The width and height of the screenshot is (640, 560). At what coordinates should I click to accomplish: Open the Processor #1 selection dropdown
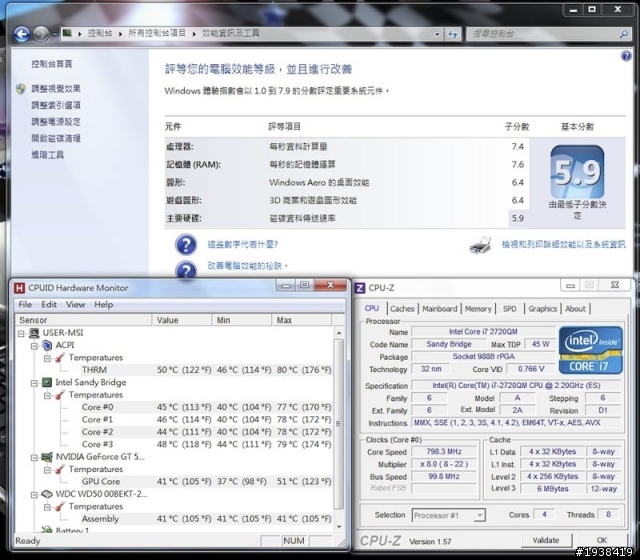pos(480,515)
